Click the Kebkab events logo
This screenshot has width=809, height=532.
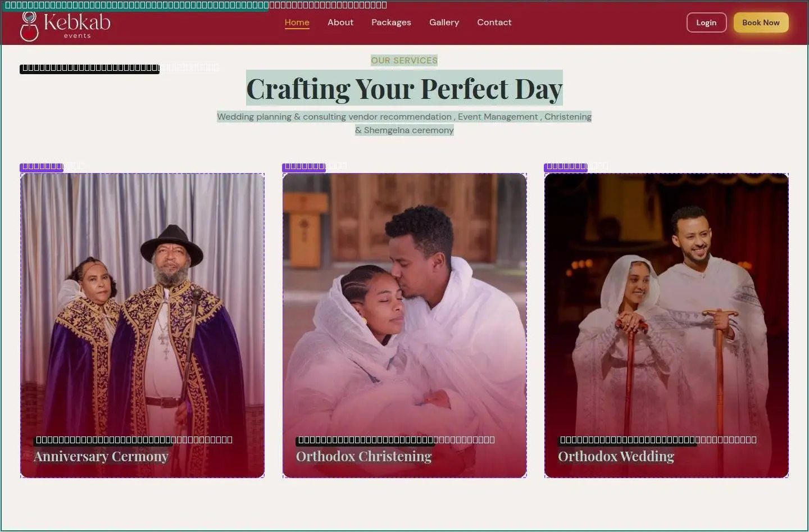click(65, 25)
